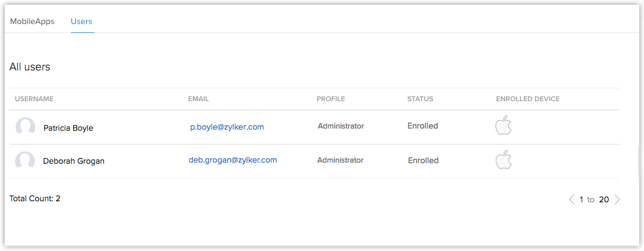
Task: Click the Profile column header
Action: pos(331,99)
